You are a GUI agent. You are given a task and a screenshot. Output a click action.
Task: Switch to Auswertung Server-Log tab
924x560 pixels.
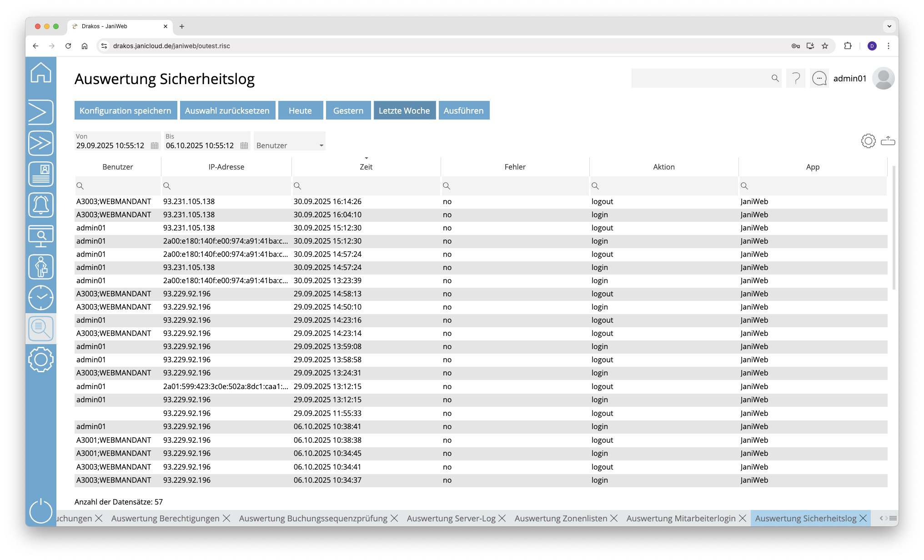pyautogui.click(x=451, y=518)
